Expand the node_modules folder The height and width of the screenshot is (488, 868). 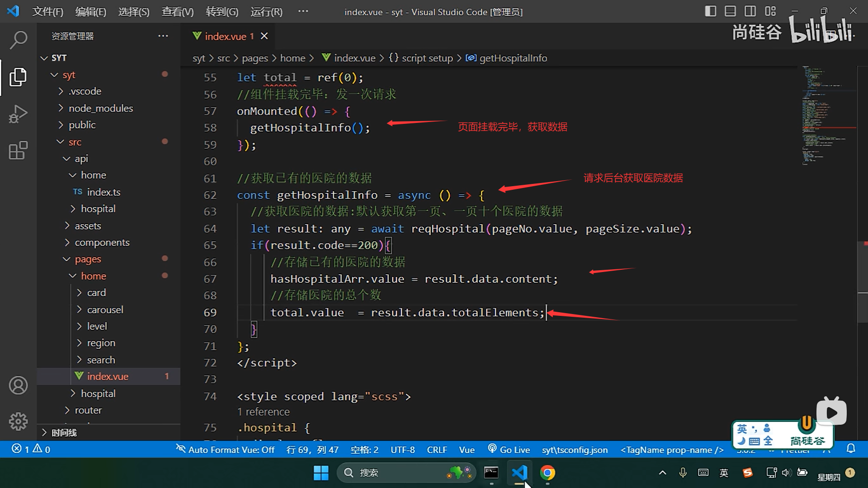point(100,108)
